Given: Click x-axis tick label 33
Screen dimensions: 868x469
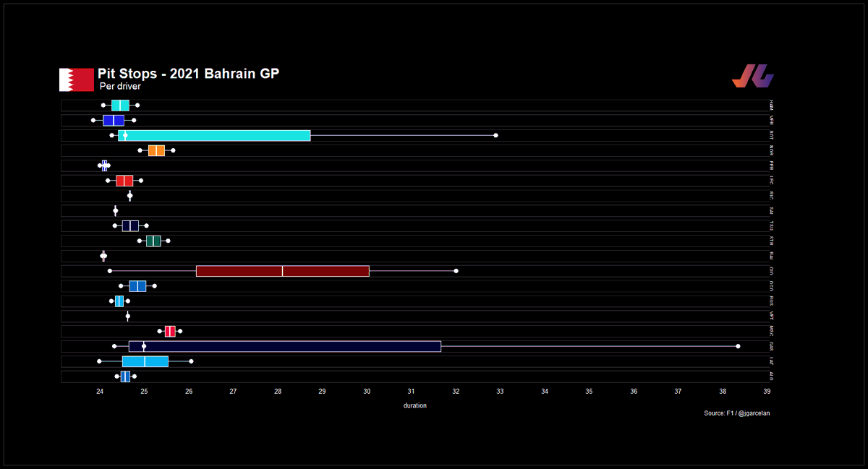Looking at the screenshot, I should [x=501, y=391].
